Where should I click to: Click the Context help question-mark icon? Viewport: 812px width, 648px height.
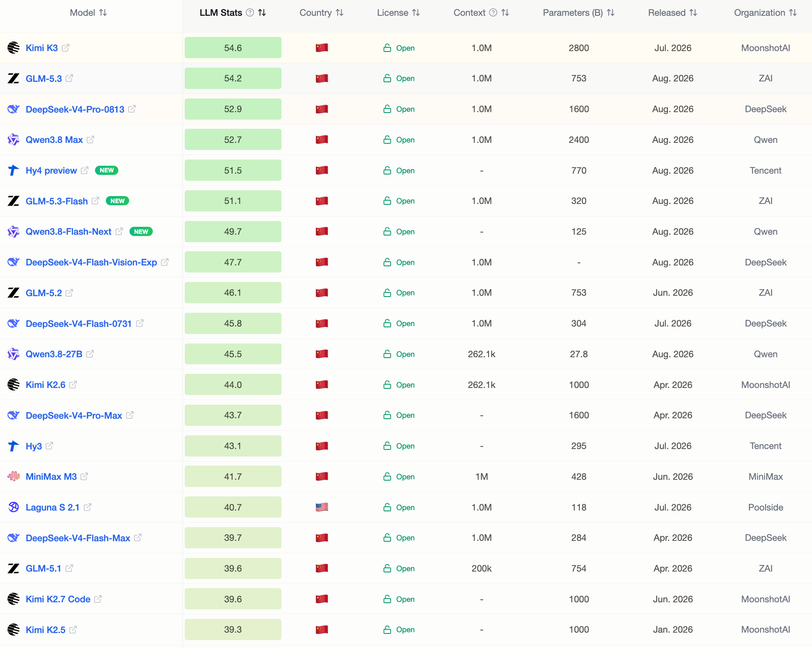[493, 12]
